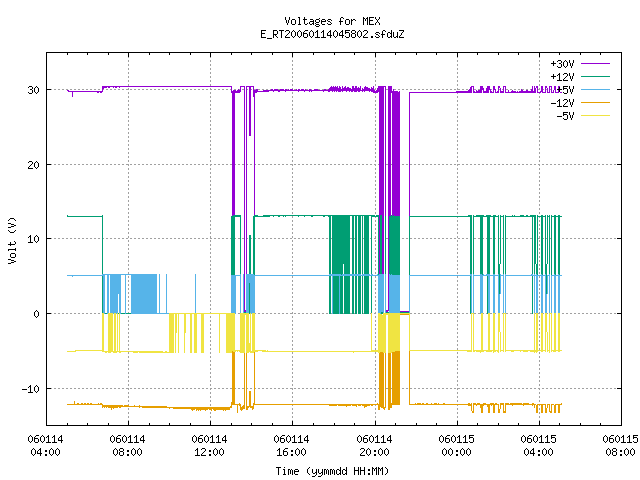Click the green +12V legend line sample
640x480 pixels.
595,76
